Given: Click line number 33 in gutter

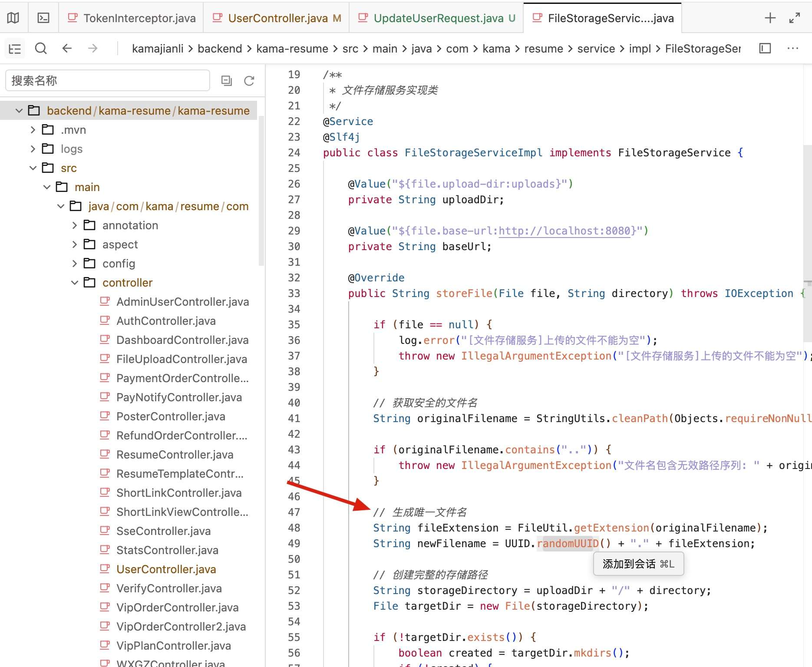Looking at the screenshot, I should [294, 293].
